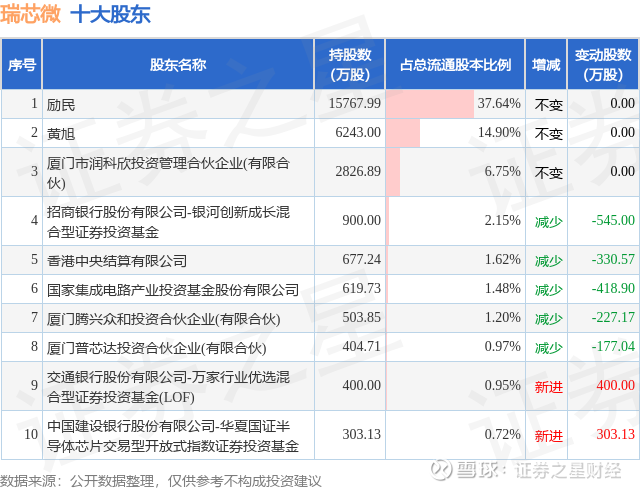The height and width of the screenshot is (490, 640).
Task: Click 新进 status in row 9
Action: pos(549,387)
